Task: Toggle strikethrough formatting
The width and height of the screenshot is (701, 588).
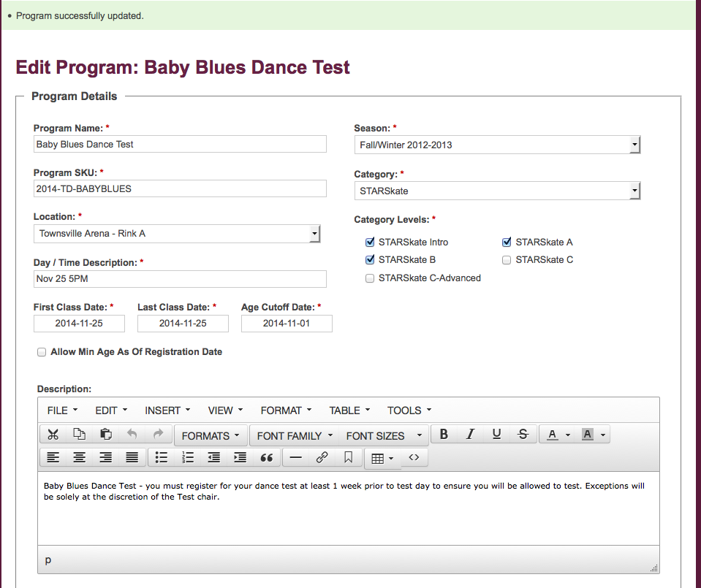Action: tap(523, 435)
